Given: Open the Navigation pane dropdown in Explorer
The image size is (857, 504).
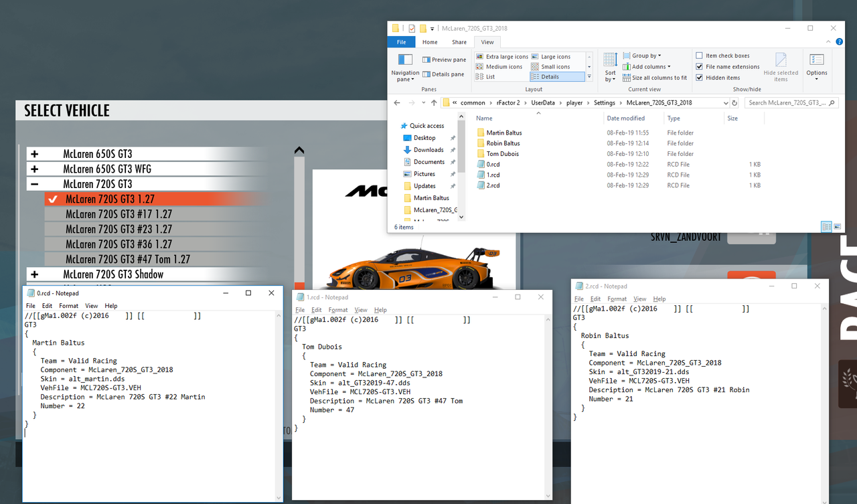Looking at the screenshot, I should pyautogui.click(x=405, y=68).
